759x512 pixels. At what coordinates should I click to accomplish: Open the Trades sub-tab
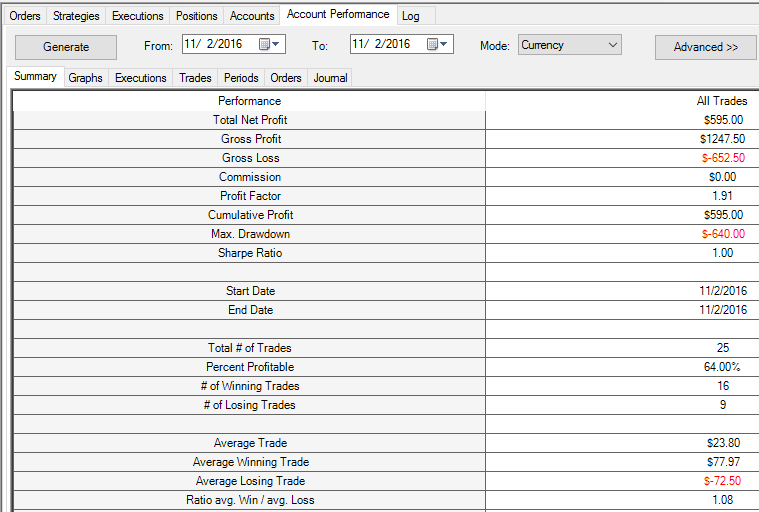click(195, 78)
